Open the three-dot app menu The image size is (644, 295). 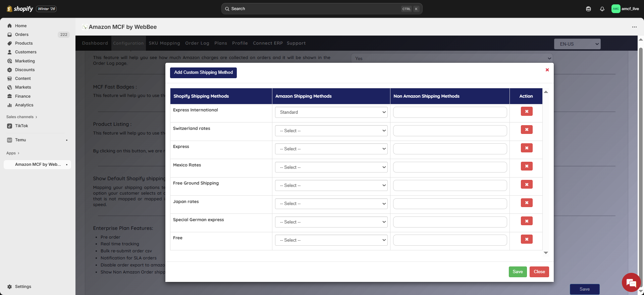tap(634, 27)
